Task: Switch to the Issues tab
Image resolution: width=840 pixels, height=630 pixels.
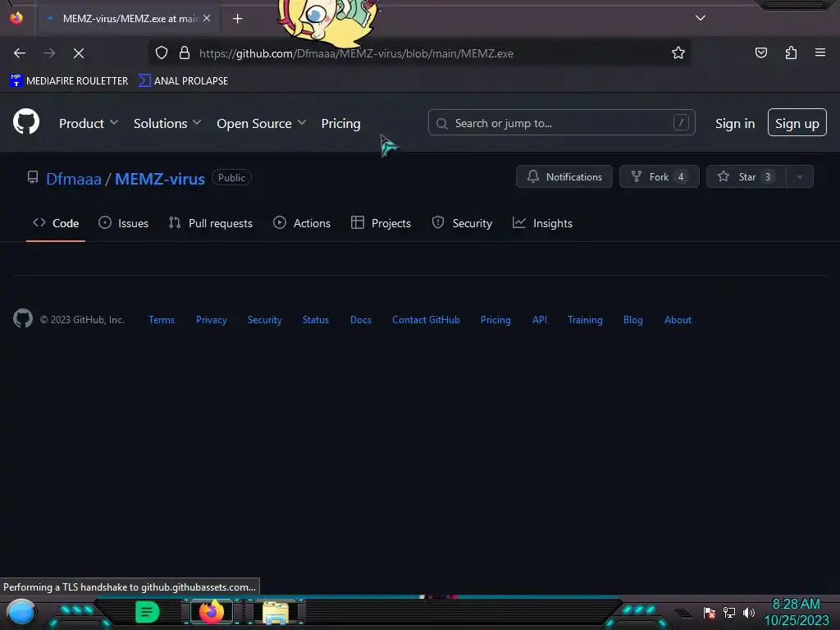Action: tap(123, 223)
